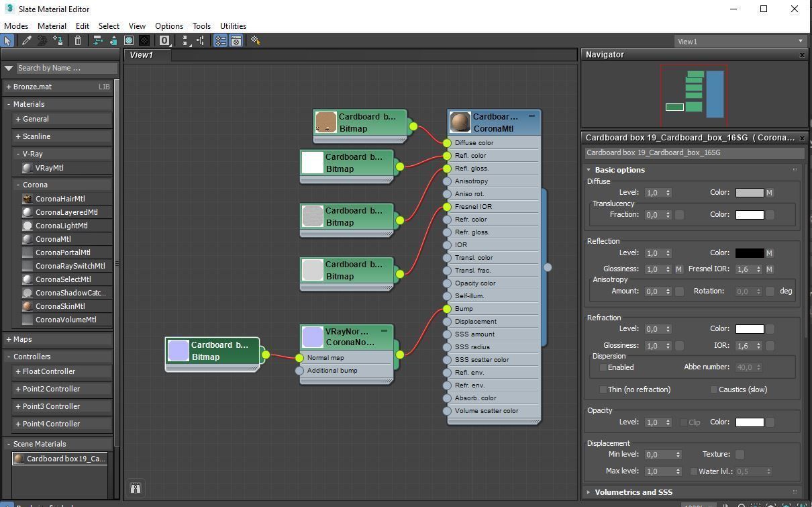Click the Lay Out Children icon
This screenshot has width=812, height=507.
[201, 41]
